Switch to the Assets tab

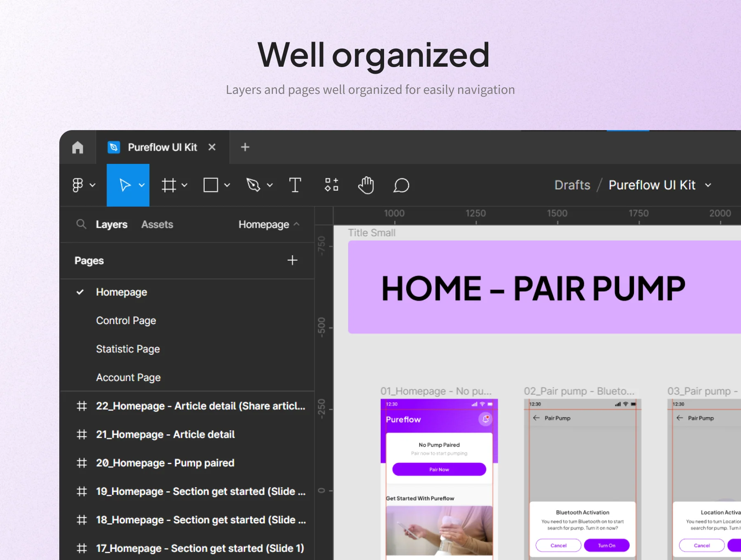point(157,224)
